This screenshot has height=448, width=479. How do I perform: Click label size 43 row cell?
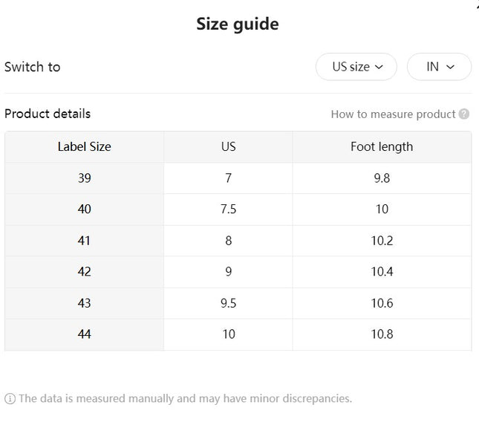pyautogui.click(x=85, y=303)
